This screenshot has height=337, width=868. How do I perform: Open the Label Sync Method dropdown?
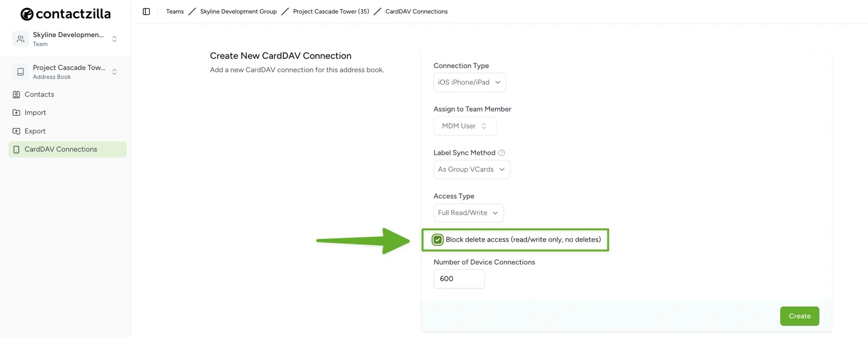471,169
